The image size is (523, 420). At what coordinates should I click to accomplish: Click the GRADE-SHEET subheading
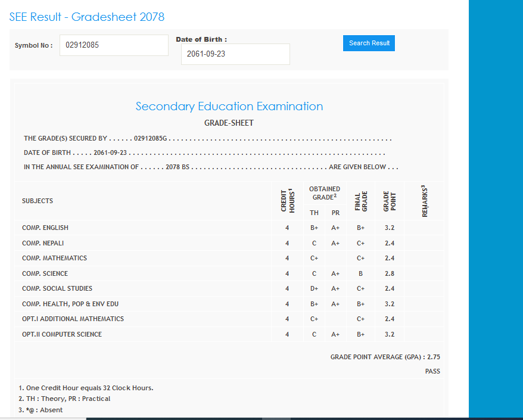coord(229,123)
